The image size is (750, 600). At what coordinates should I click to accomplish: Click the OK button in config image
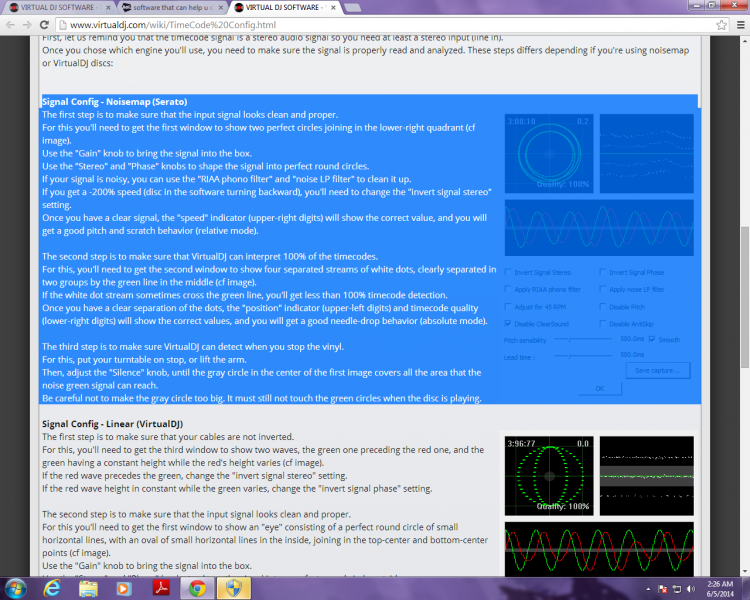click(x=600, y=389)
